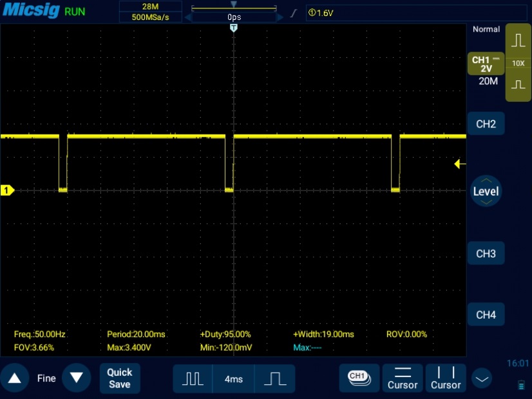Tap the Level trigger knob
This screenshot has height=399, width=532.
[x=486, y=191]
